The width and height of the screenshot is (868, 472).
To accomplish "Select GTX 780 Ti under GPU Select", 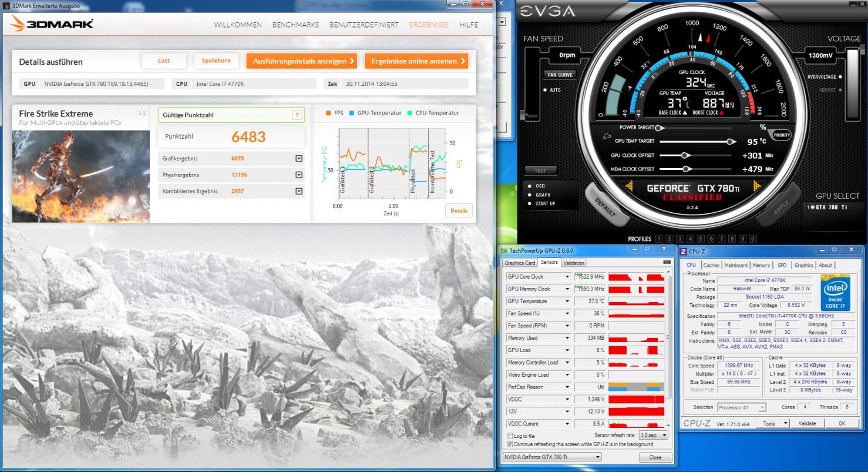I will pyautogui.click(x=827, y=207).
